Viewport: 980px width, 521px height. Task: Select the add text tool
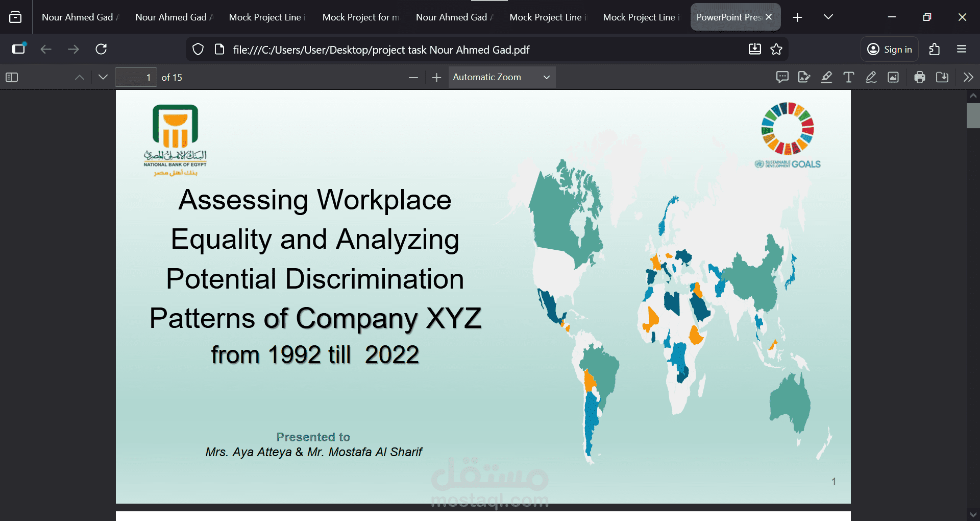click(848, 77)
